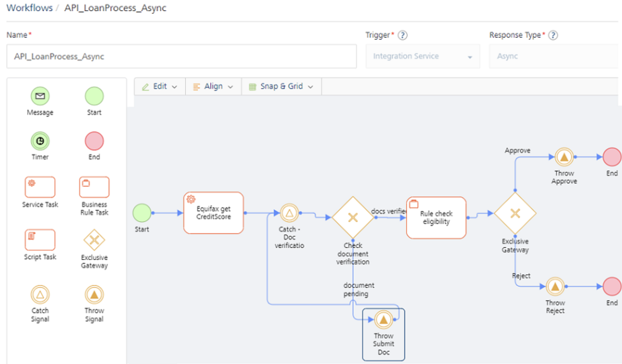Select the Service Task palette icon
This screenshot has height=364, width=622.
(40, 187)
